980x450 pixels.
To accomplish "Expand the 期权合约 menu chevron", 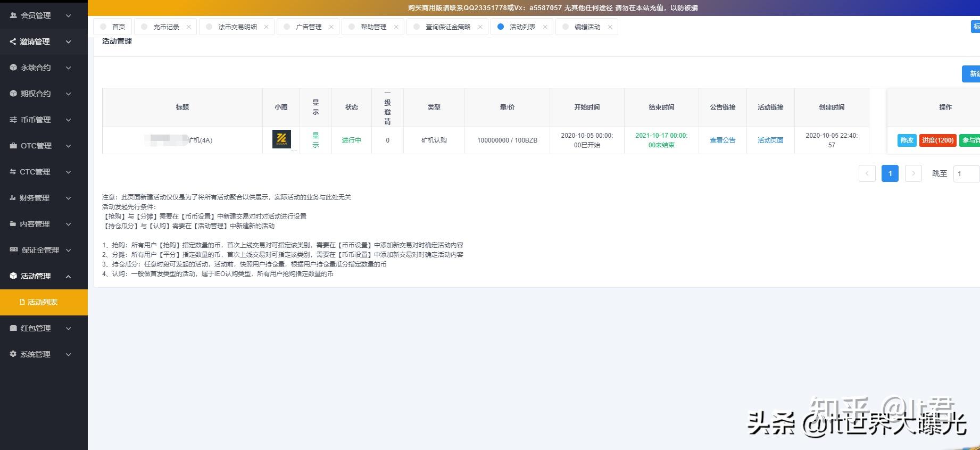I will pos(68,94).
